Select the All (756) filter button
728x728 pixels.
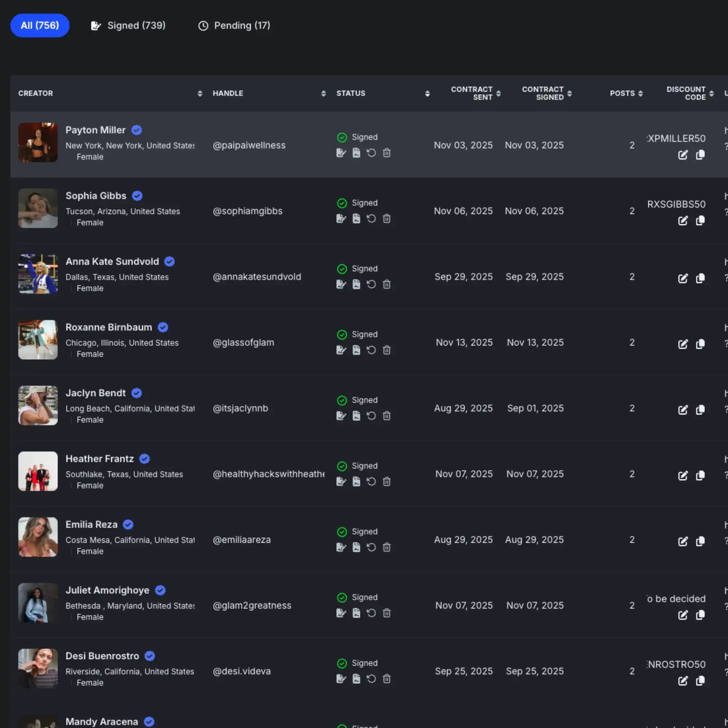[x=40, y=25]
